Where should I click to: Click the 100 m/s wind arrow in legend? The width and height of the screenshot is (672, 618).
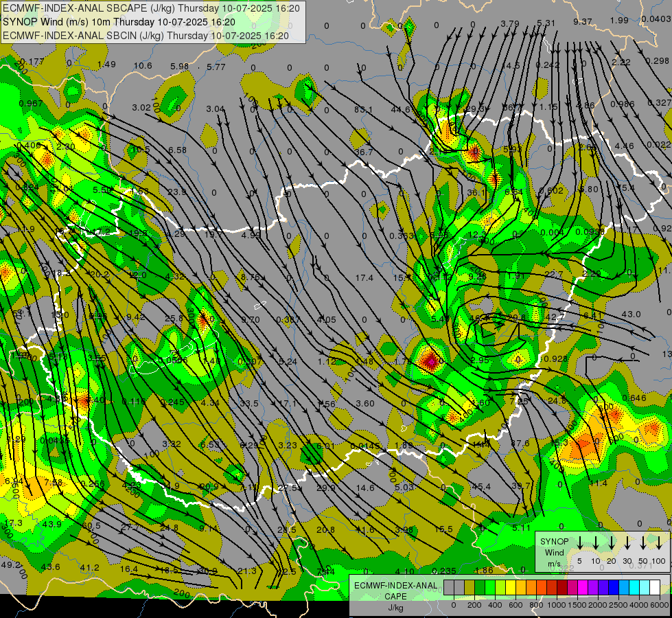point(659,542)
